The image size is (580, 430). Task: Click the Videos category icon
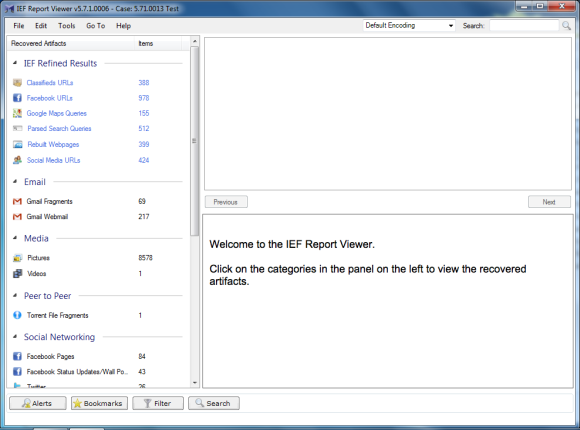(x=17, y=273)
